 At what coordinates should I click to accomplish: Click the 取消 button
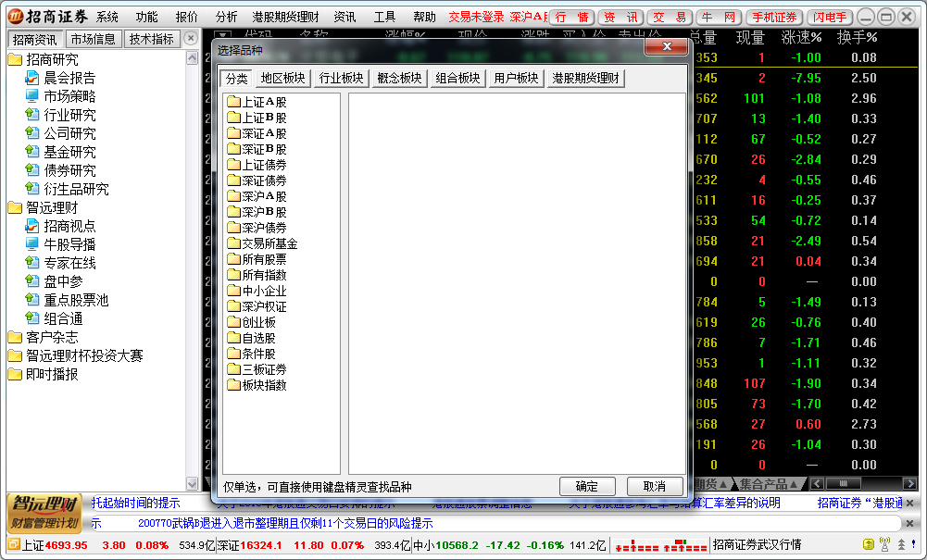tap(655, 486)
